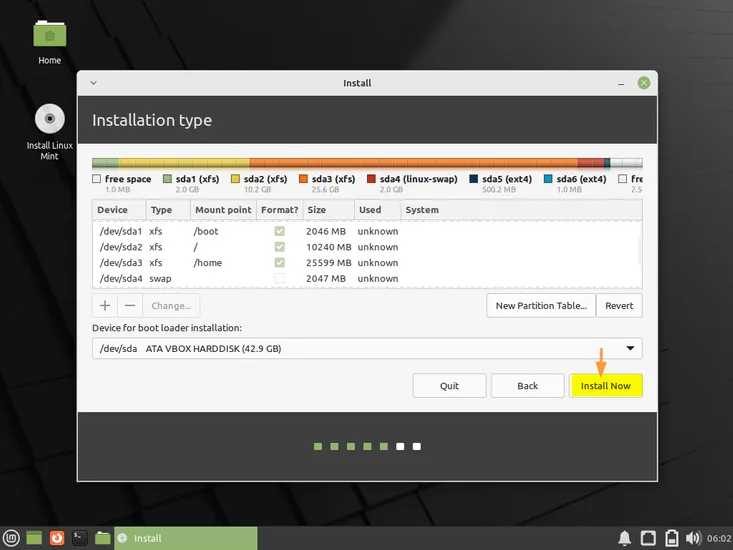Select the /dev/sda1 partition row

tap(367, 231)
